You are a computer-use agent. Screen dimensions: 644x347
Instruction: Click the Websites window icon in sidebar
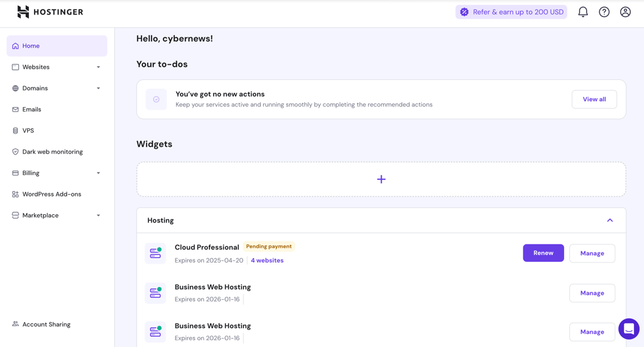click(x=15, y=67)
